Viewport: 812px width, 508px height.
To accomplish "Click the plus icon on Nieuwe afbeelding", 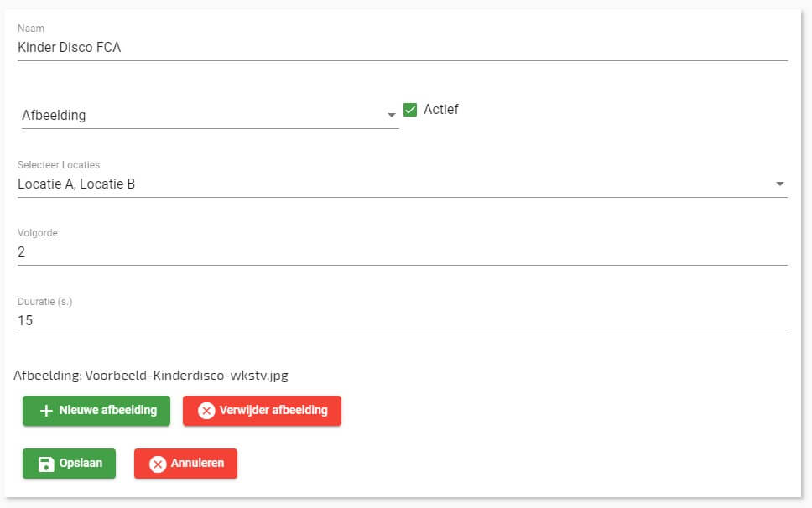I will [x=47, y=411].
